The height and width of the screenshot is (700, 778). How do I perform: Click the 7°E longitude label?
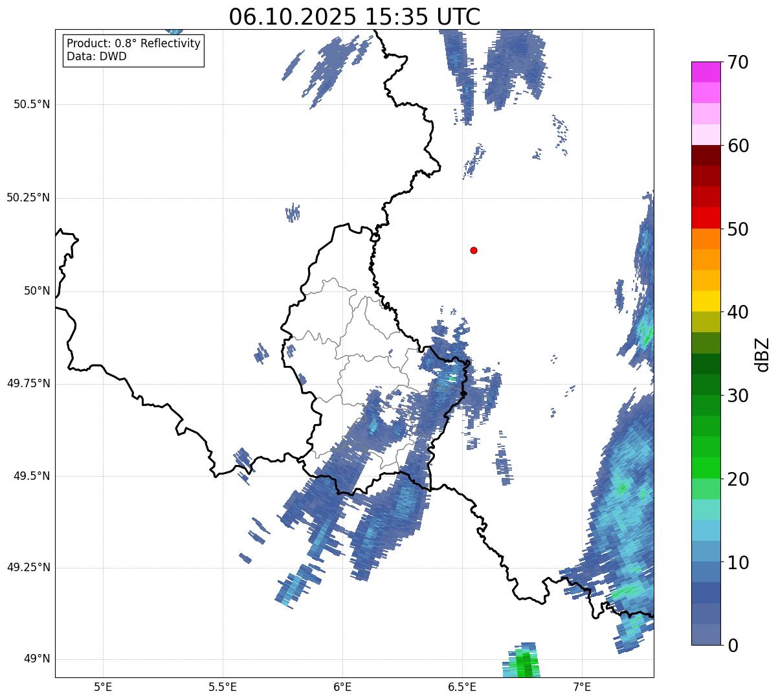pos(582,686)
